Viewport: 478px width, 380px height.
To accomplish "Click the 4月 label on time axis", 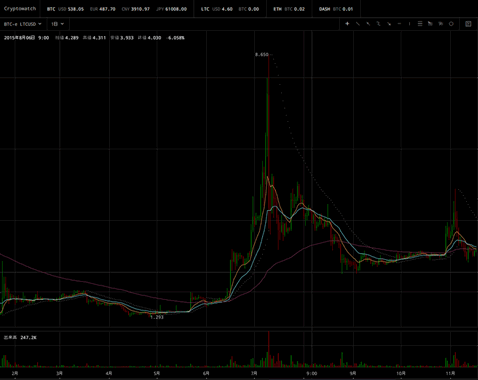I will coord(109,373).
